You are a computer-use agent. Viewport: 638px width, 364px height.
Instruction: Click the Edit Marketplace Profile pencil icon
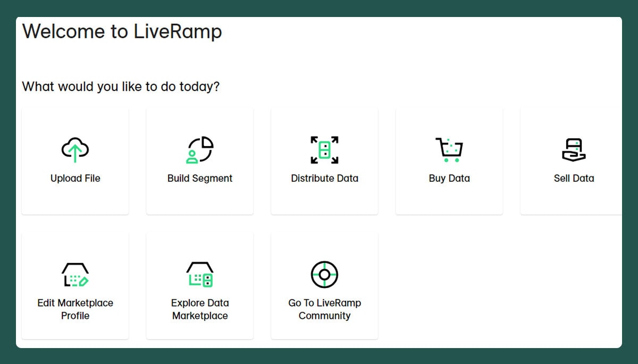pyautogui.click(x=75, y=275)
